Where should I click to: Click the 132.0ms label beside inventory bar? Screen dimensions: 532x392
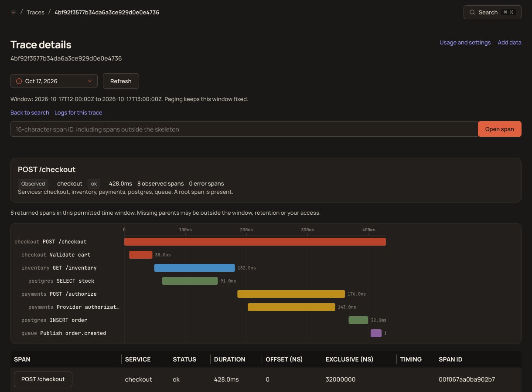[246, 268]
